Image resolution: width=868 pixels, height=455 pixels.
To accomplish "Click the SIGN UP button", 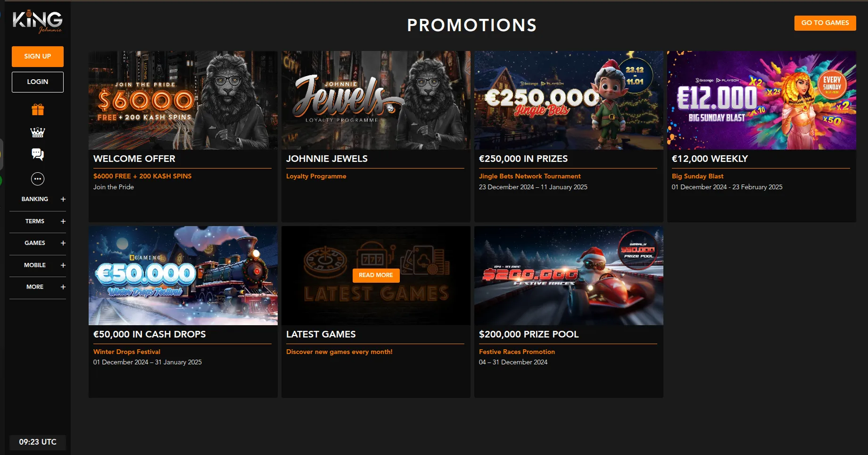I will click(x=38, y=56).
